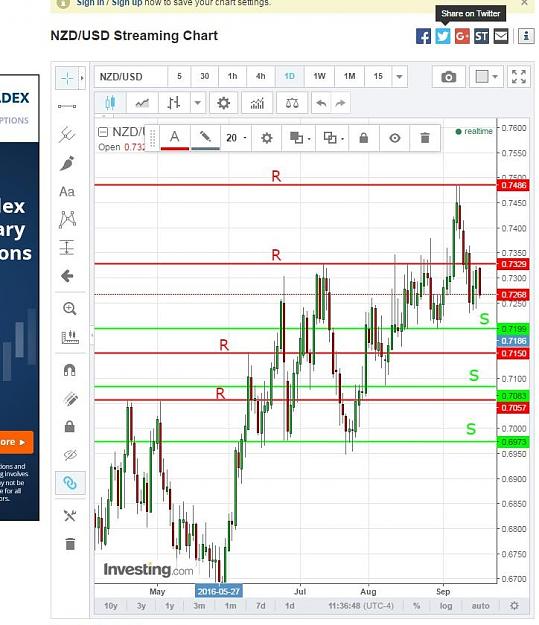Toggle percentage scale mode

point(417,606)
